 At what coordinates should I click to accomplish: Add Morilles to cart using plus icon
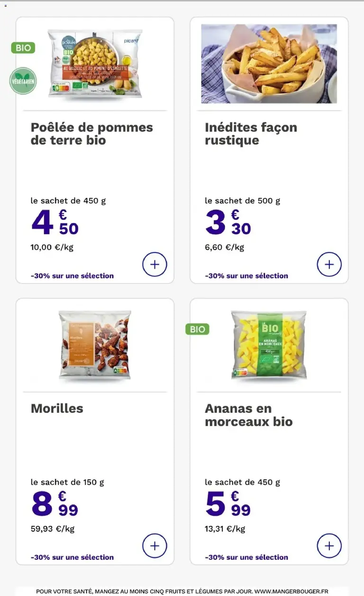click(155, 546)
